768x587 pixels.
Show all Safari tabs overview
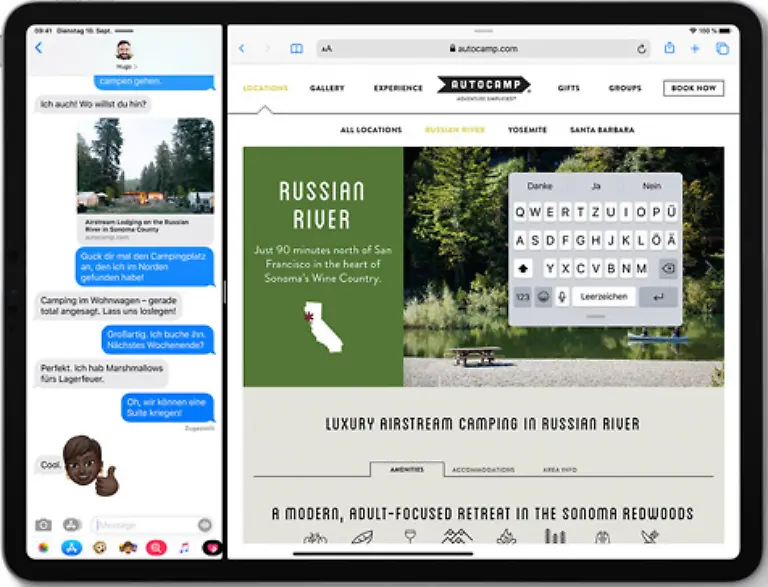722,48
